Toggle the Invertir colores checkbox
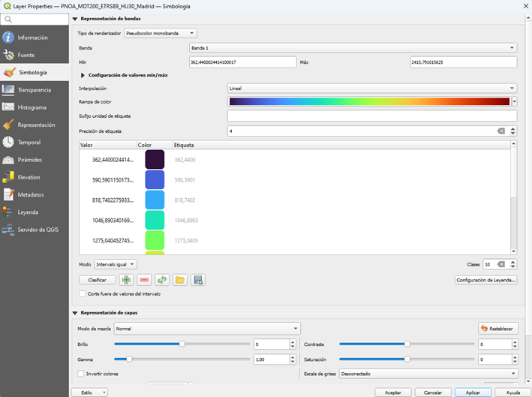 click(82, 373)
